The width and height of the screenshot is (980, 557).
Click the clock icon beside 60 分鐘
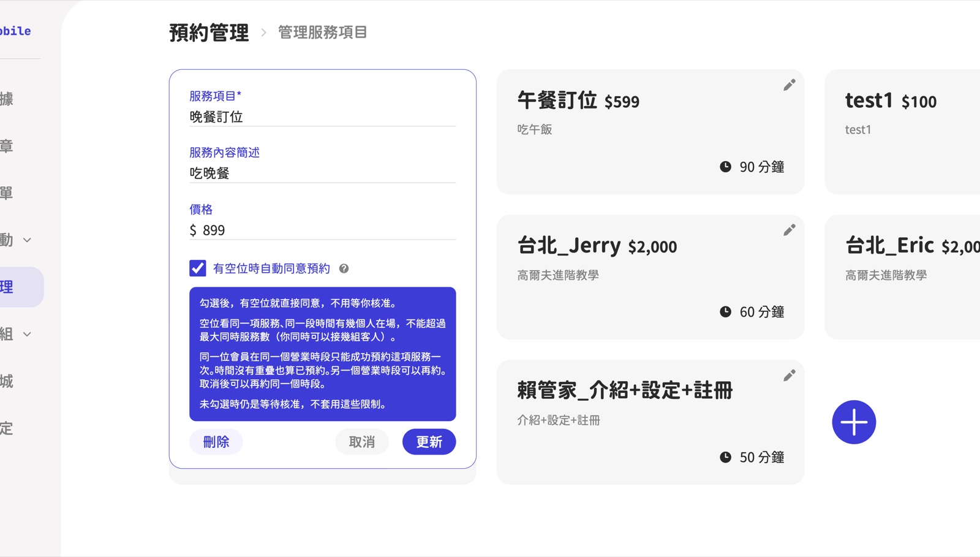click(725, 312)
